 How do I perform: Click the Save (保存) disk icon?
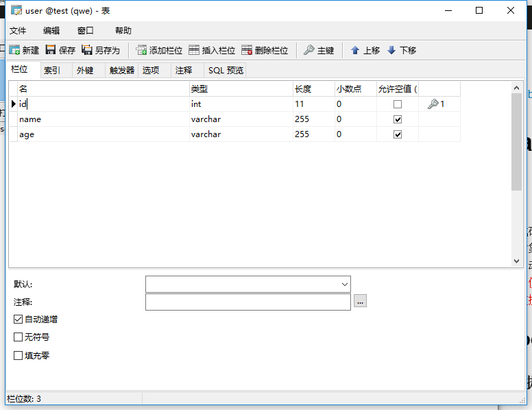pyautogui.click(x=51, y=50)
